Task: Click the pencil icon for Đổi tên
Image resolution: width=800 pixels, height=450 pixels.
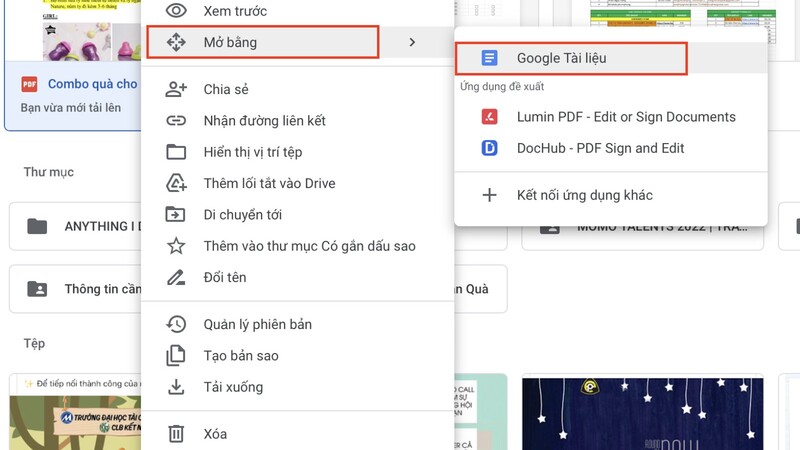Action: coord(176,277)
